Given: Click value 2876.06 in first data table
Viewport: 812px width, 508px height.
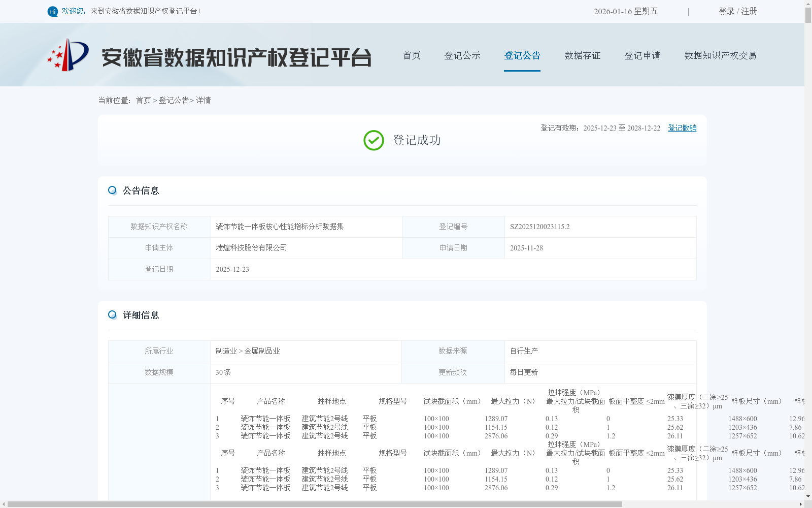Looking at the screenshot, I should (496, 436).
